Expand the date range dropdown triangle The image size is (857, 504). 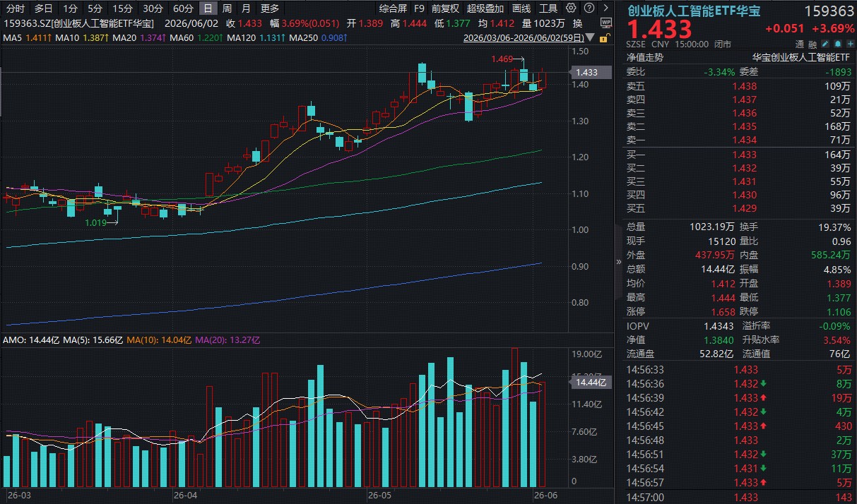(x=591, y=37)
